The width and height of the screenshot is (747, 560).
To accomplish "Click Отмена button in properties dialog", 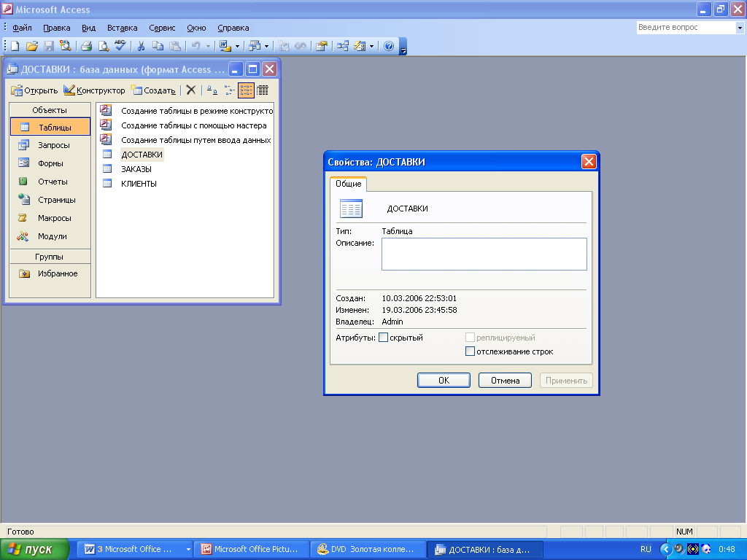I will (505, 380).
